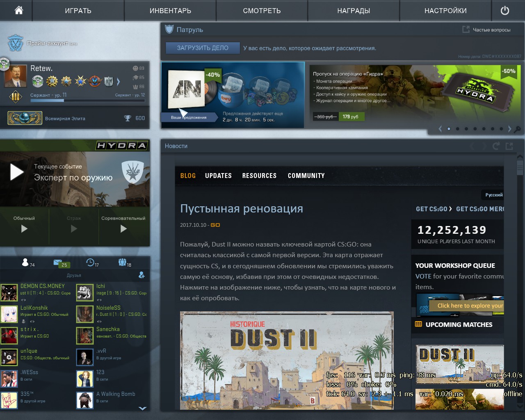Viewport: 525px width, 420px height.
Task: Click the add friend icon
Action: click(142, 275)
